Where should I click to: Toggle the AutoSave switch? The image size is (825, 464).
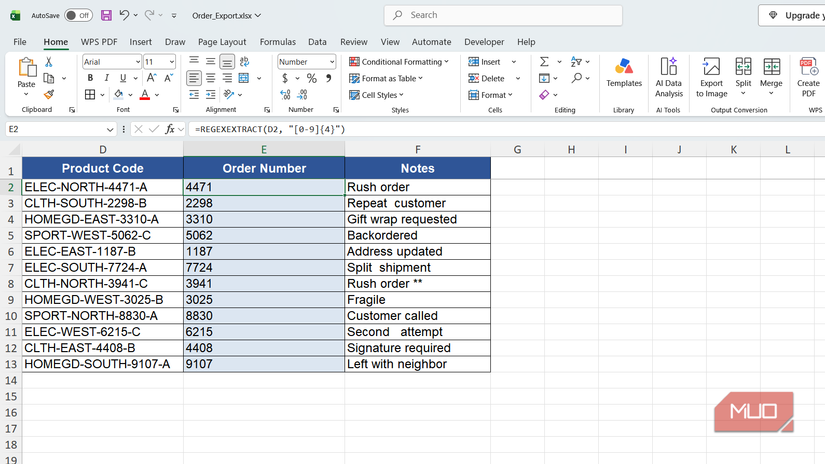pos(78,15)
